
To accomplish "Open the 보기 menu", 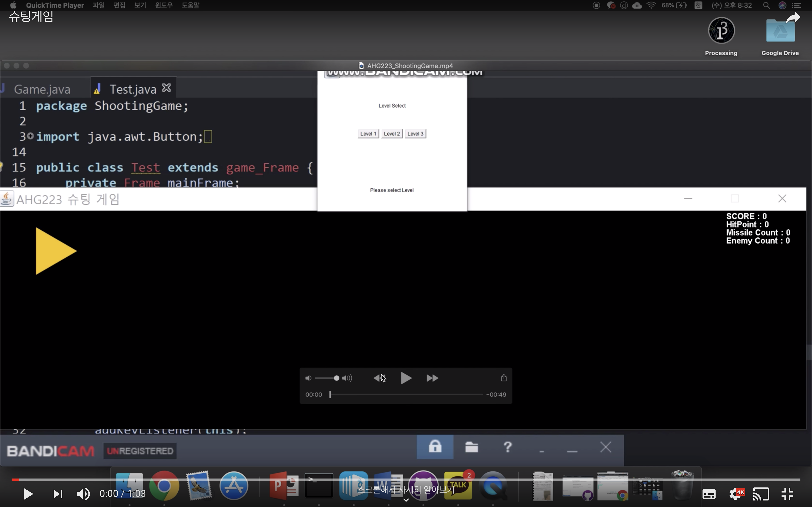I will pyautogui.click(x=140, y=5).
